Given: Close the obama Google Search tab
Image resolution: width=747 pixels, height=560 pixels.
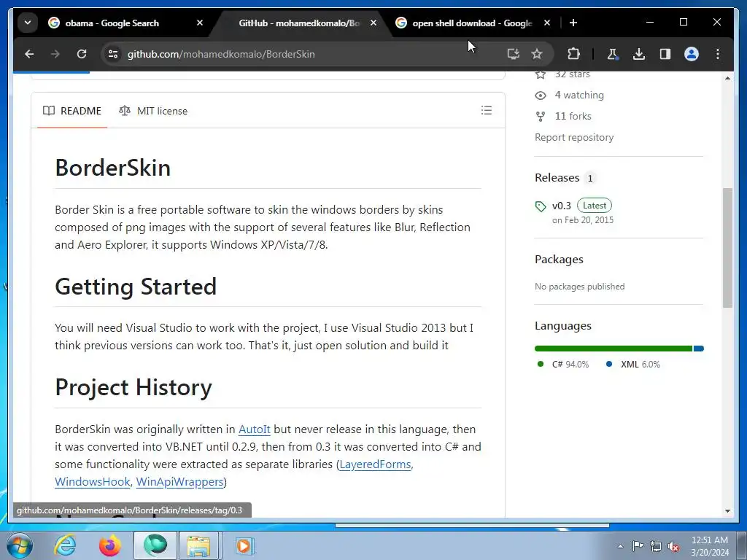Looking at the screenshot, I should [x=200, y=23].
